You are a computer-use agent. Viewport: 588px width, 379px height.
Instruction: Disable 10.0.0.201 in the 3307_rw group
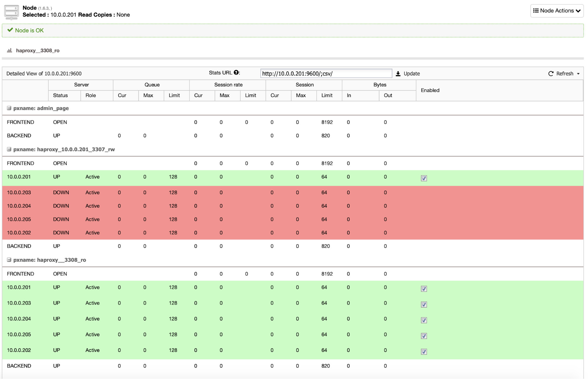coord(424,178)
